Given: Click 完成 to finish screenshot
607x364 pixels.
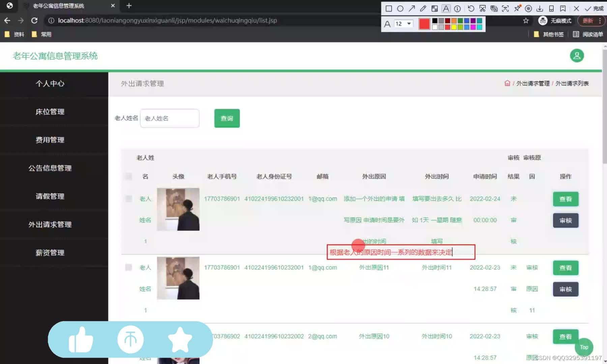Looking at the screenshot, I should click(x=594, y=8).
